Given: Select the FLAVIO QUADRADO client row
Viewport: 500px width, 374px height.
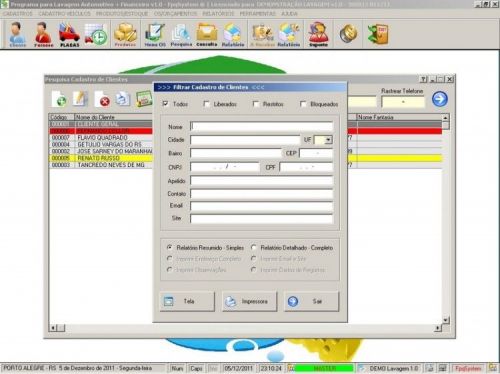Looking at the screenshot, I should (245, 137).
